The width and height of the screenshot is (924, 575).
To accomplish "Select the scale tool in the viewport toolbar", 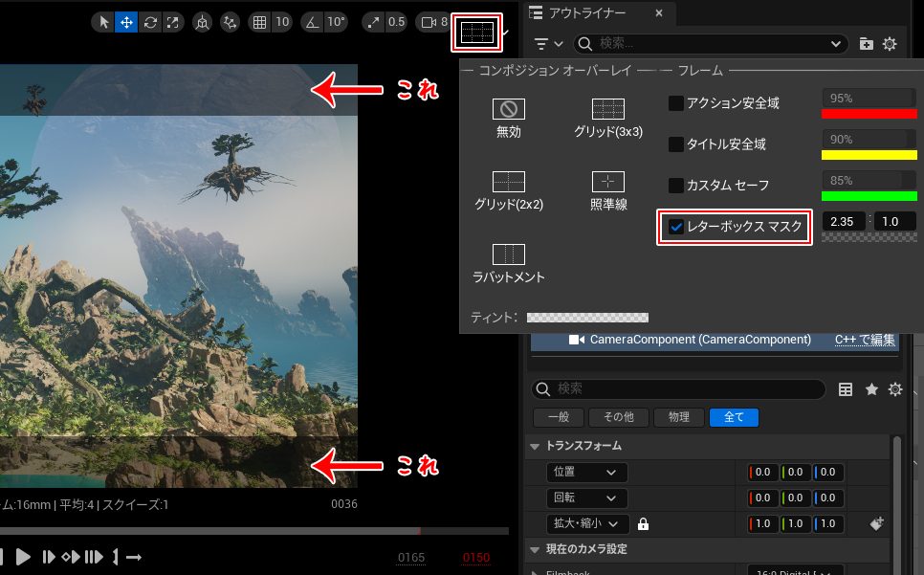I will [172, 22].
